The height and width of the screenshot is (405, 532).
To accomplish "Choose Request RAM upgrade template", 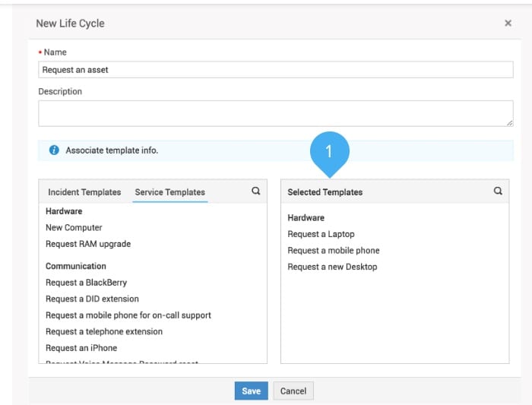I will (88, 244).
